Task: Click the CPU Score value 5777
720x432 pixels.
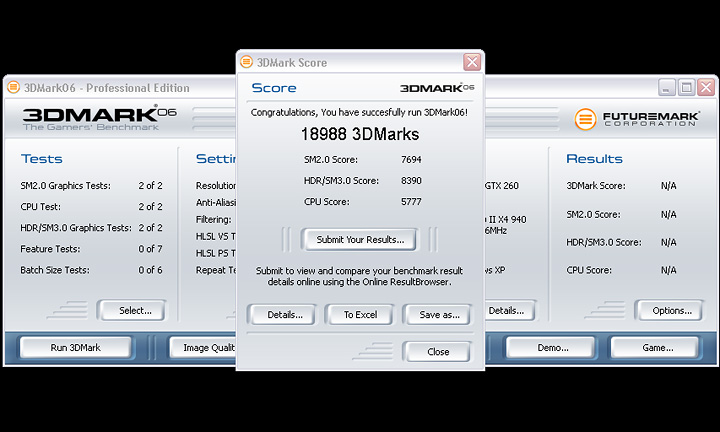Action: 411,202
